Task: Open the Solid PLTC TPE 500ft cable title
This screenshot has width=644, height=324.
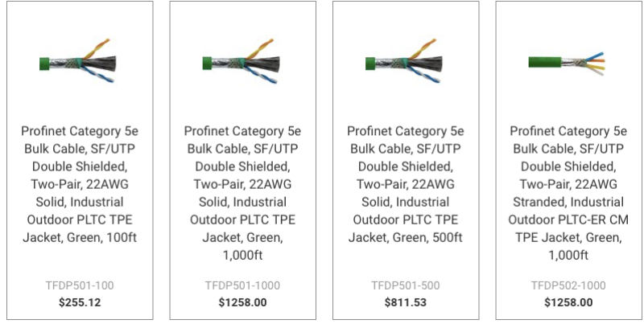Action: tap(404, 184)
